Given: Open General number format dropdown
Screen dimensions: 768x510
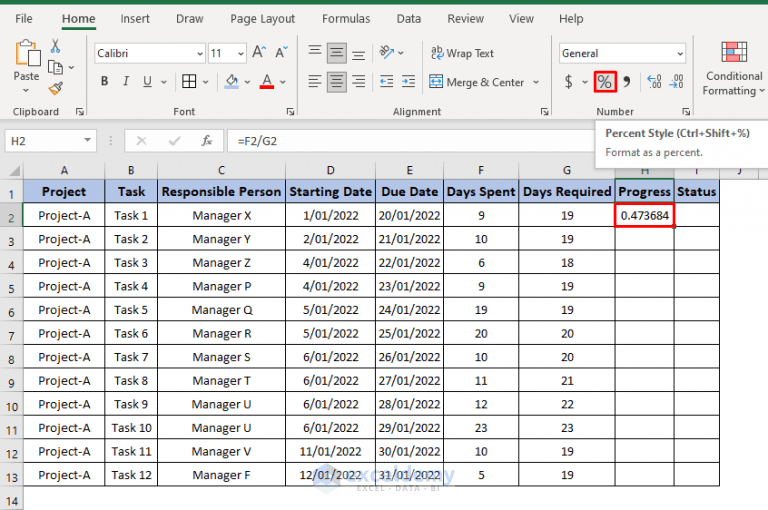Looking at the screenshot, I should click(680, 53).
